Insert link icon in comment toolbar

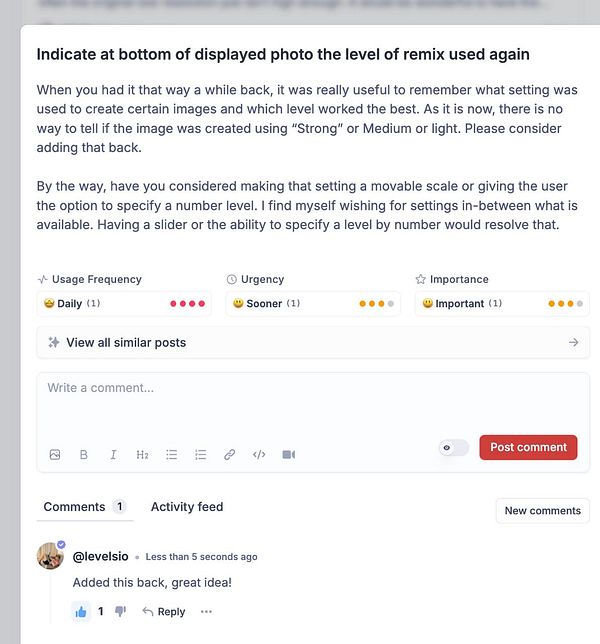point(230,455)
